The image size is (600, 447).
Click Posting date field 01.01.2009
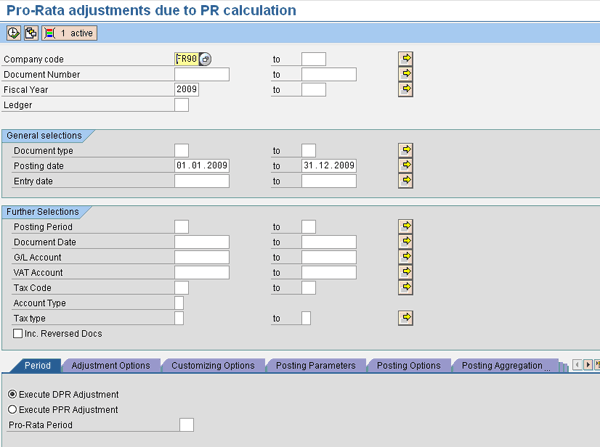(202, 166)
